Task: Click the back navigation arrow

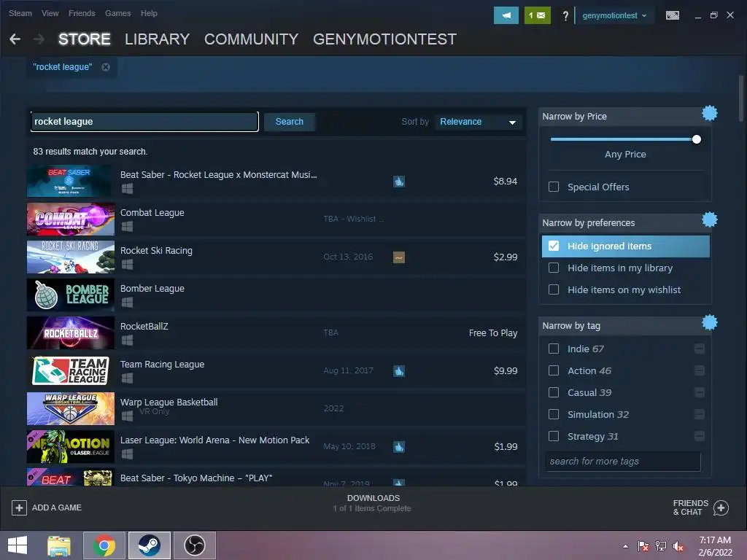Action: click(15, 39)
